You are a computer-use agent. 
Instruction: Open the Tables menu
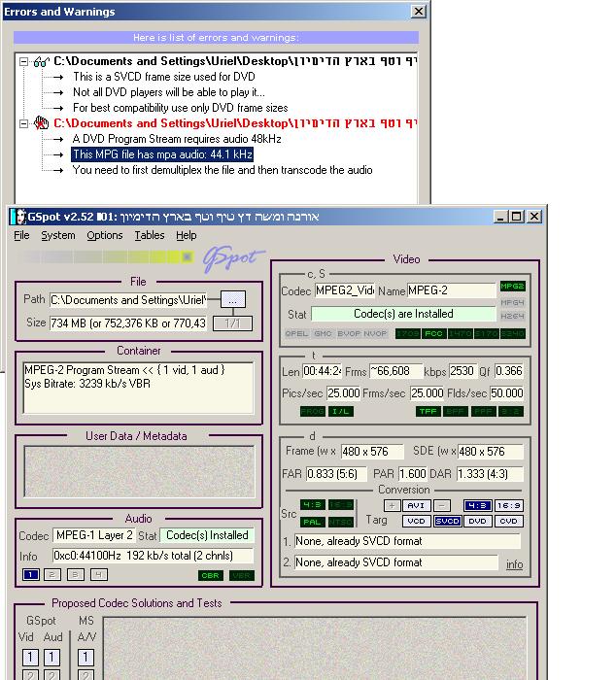click(150, 235)
